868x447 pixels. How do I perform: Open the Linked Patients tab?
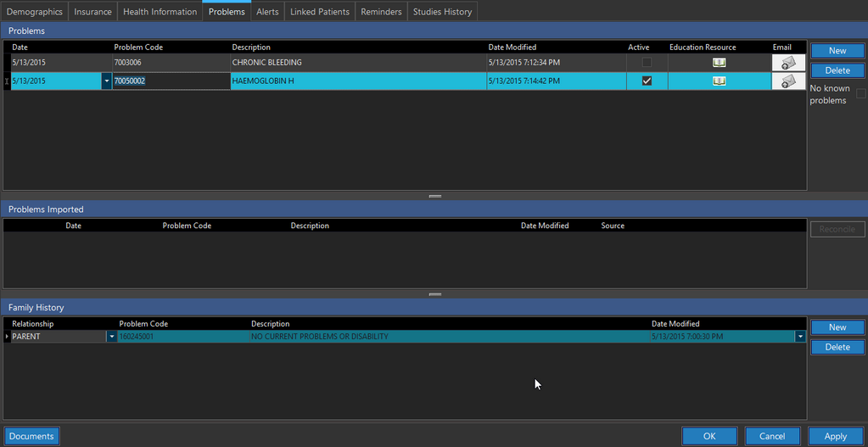[x=320, y=12]
